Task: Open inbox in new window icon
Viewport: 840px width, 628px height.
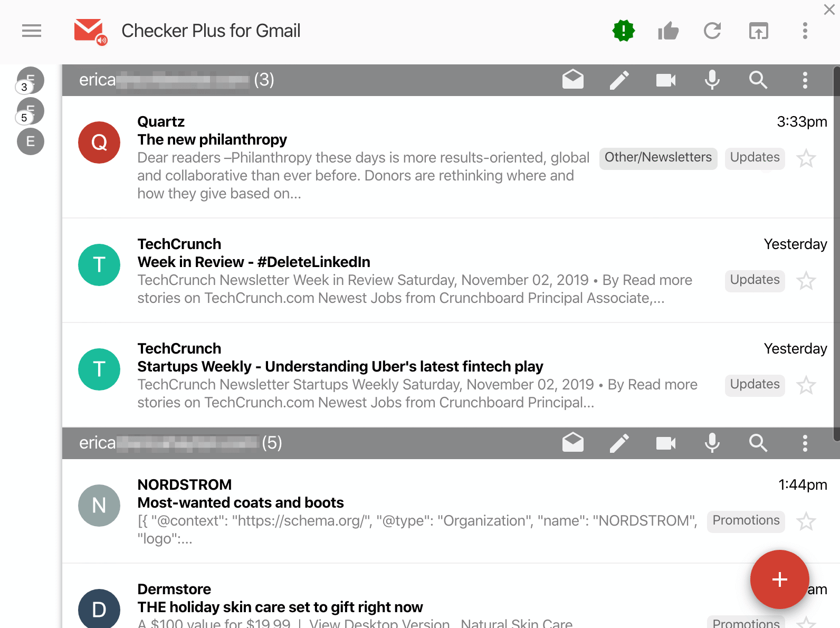Action: [x=759, y=31]
